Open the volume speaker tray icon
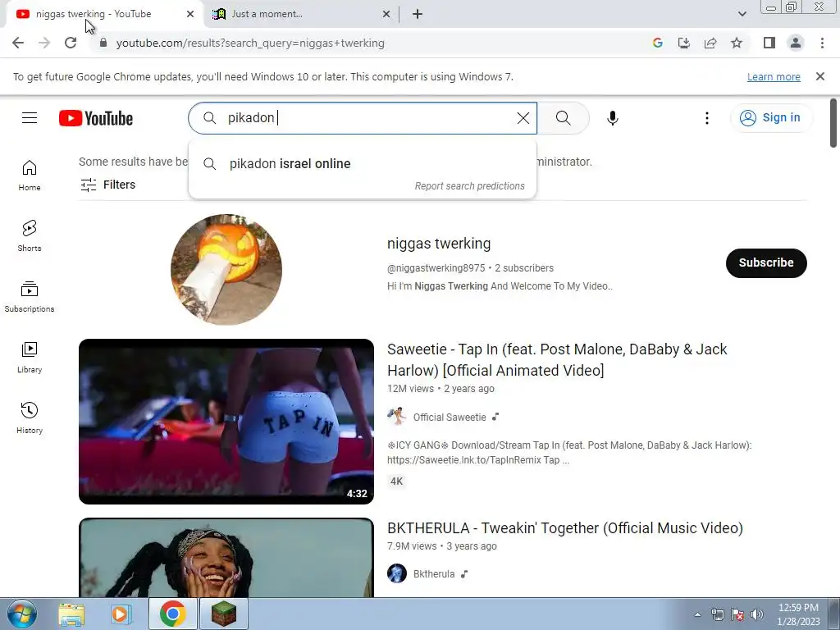 [756, 614]
